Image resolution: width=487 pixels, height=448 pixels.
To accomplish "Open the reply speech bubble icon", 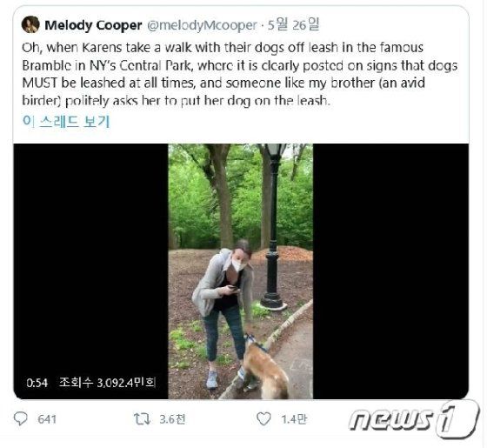I will click(21, 418).
